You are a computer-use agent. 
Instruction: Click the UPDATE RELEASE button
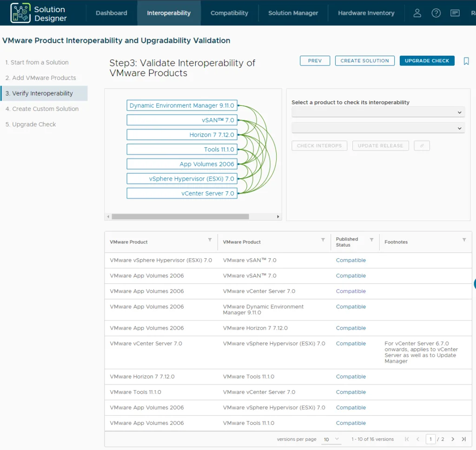coord(380,146)
